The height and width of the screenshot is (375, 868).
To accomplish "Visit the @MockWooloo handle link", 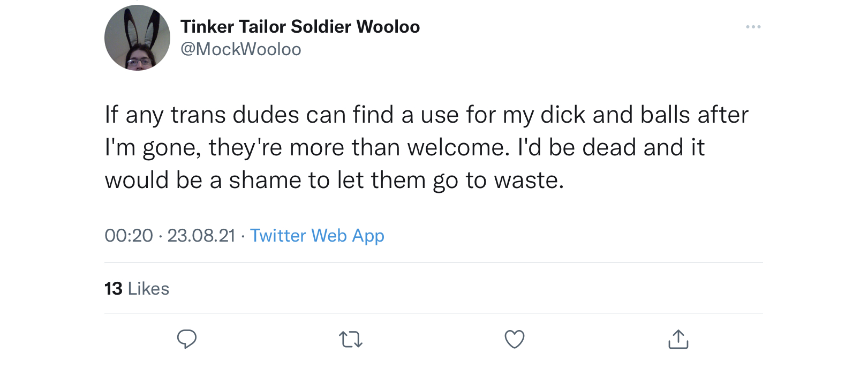I will coord(241,49).
